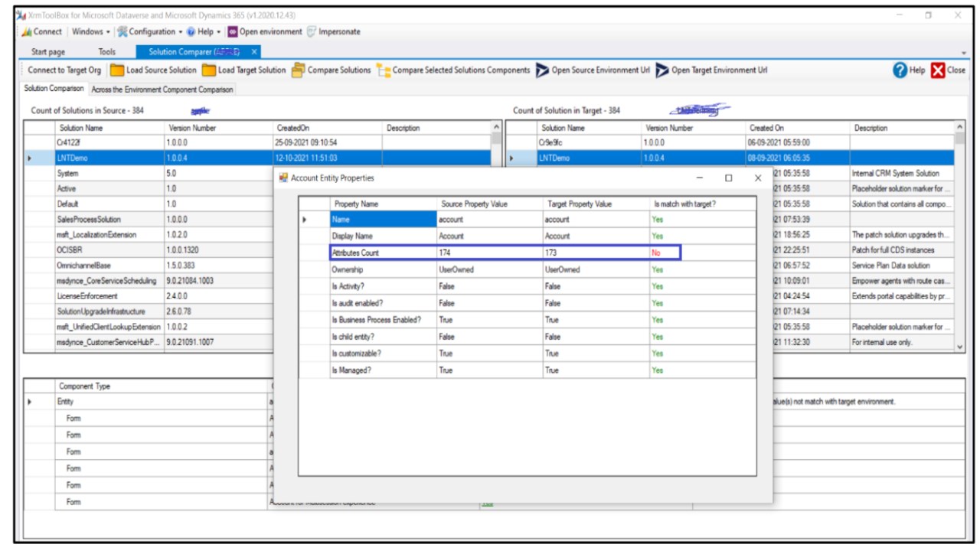
Task: Select LicenseEnforcement solution row
Action: pos(149,296)
